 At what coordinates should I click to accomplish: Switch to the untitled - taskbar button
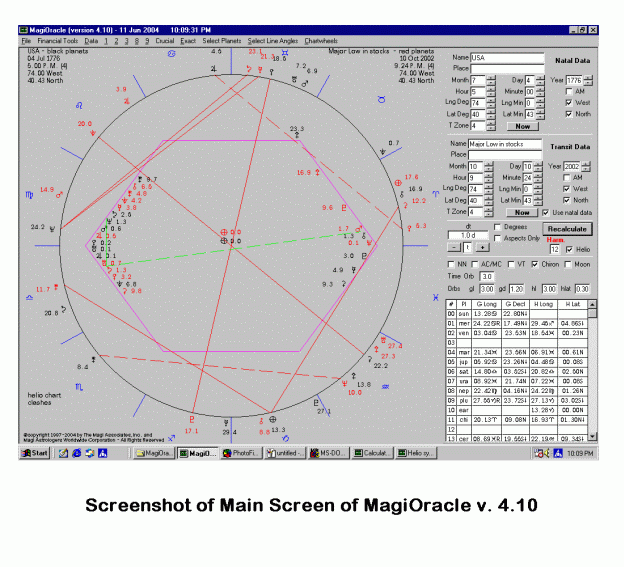click(x=285, y=453)
